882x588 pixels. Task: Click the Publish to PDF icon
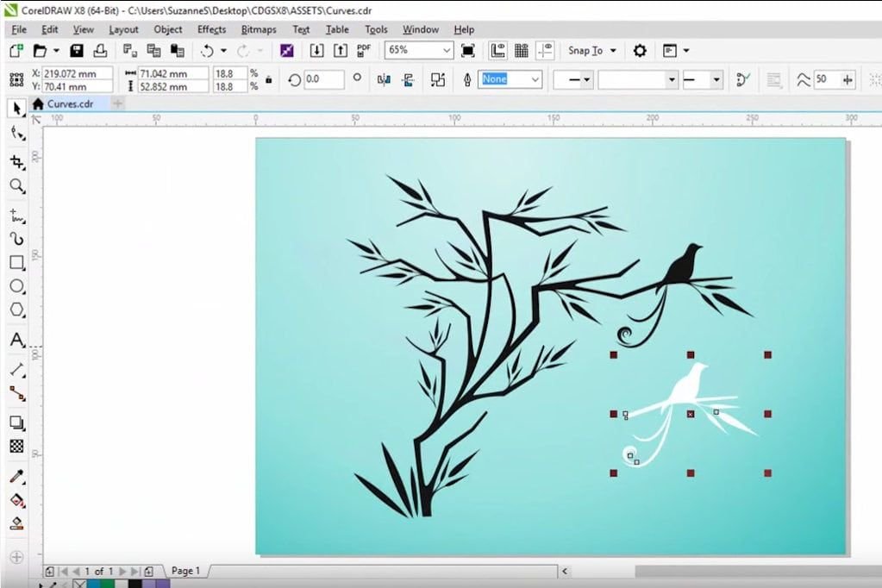coord(364,51)
